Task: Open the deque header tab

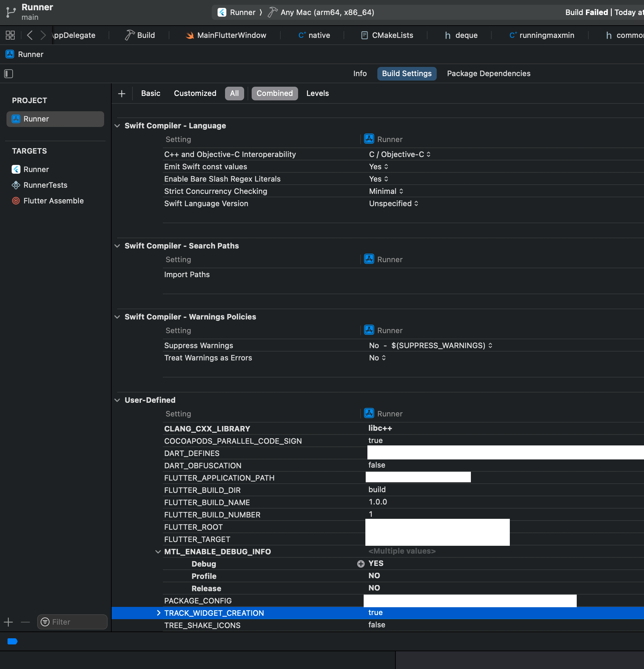Action: tap(461, 35)
